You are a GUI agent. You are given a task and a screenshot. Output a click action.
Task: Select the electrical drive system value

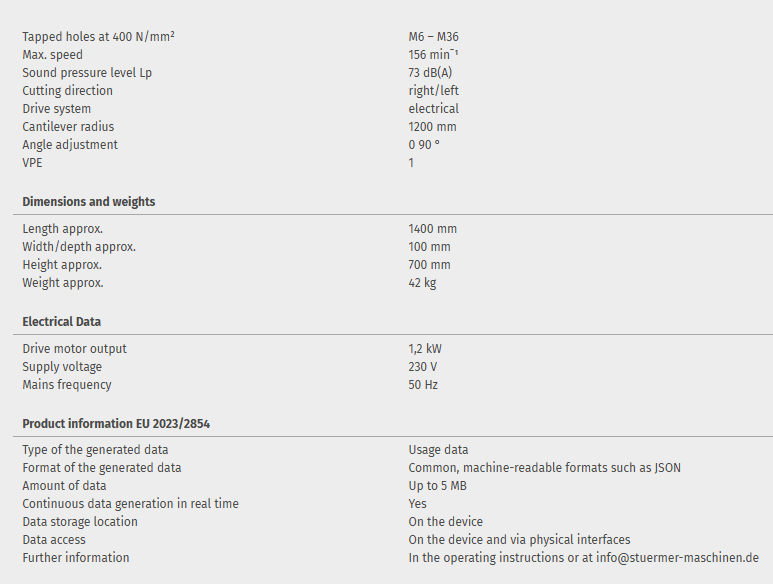pos(434,109)
